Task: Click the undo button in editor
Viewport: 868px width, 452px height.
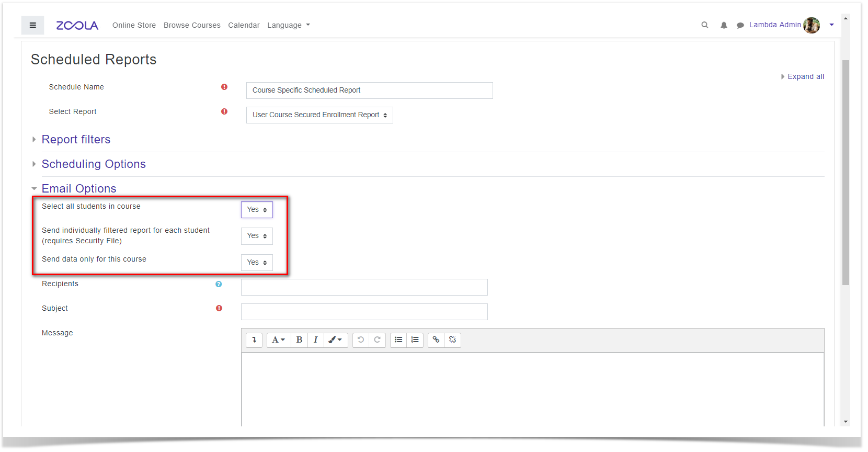Action: point(361,340)
